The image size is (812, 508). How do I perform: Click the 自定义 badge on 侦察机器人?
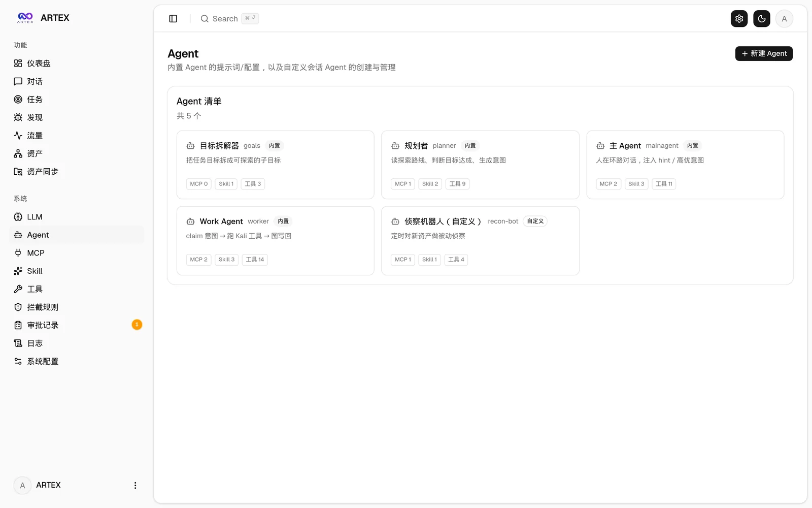(x=535, y=221)
